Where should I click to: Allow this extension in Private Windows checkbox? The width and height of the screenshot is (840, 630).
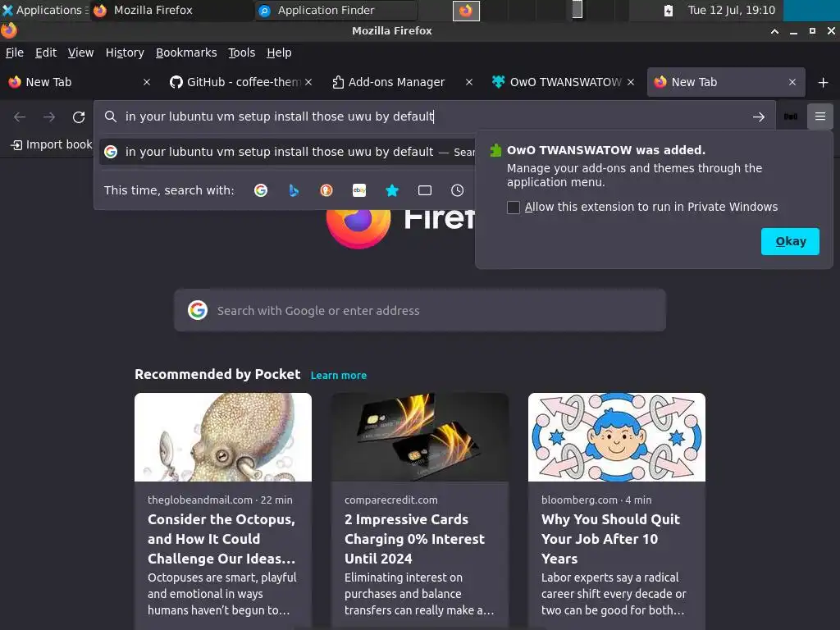click(x=514, y=208)
